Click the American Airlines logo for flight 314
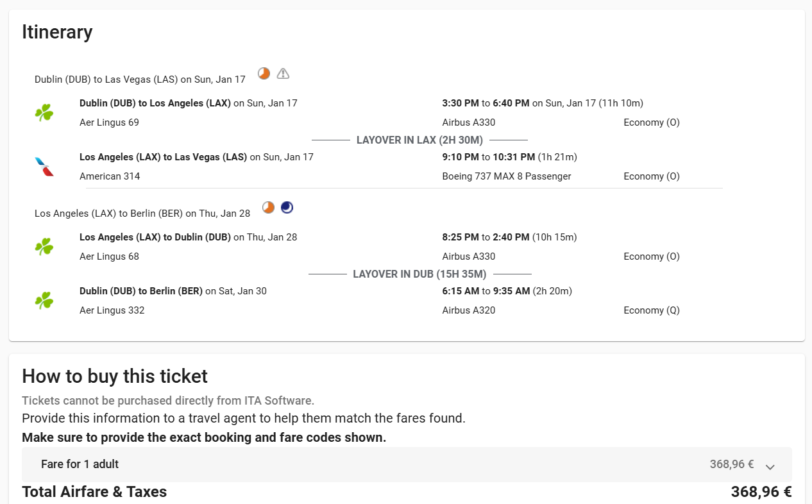The height and width of the screenshot is (504, 812). (44, 167)
